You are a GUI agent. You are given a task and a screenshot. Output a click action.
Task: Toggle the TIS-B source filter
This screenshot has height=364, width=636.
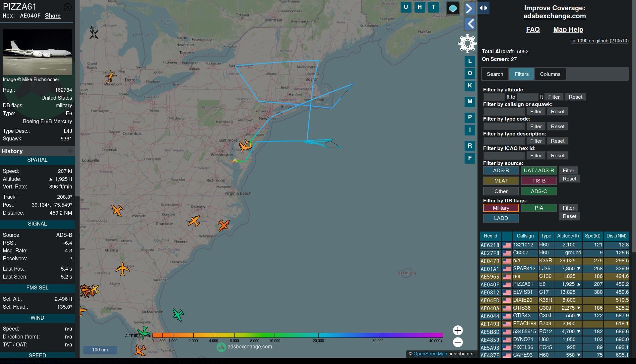[539, 181]
